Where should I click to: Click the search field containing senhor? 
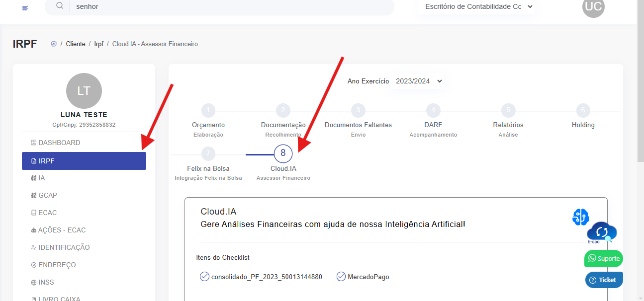(219, 6)
